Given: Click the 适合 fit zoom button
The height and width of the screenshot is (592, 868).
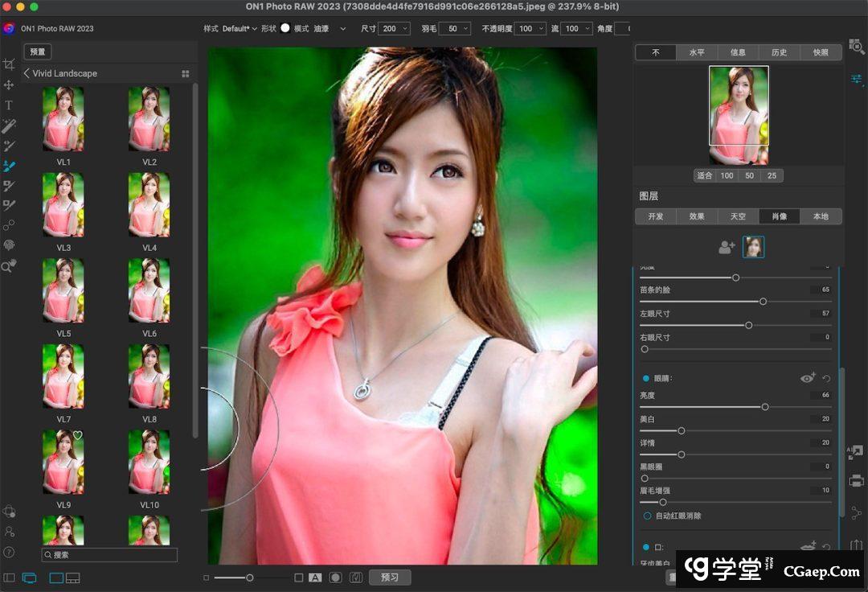Looking at the screenshot, I should 704,175.
